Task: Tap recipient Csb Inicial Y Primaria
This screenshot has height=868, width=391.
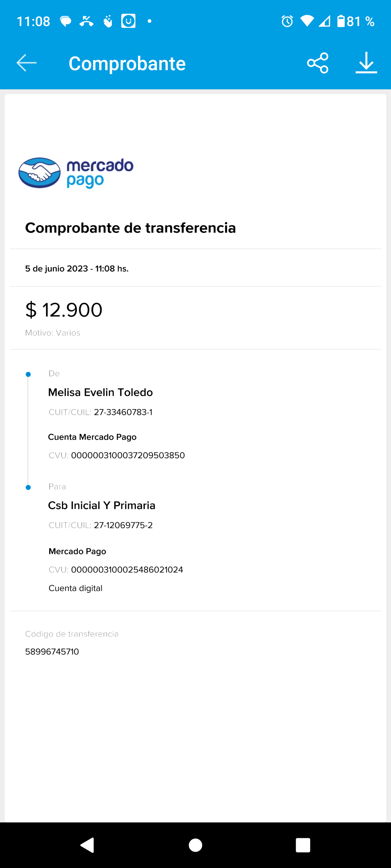Action: click(x=102, y=506)
